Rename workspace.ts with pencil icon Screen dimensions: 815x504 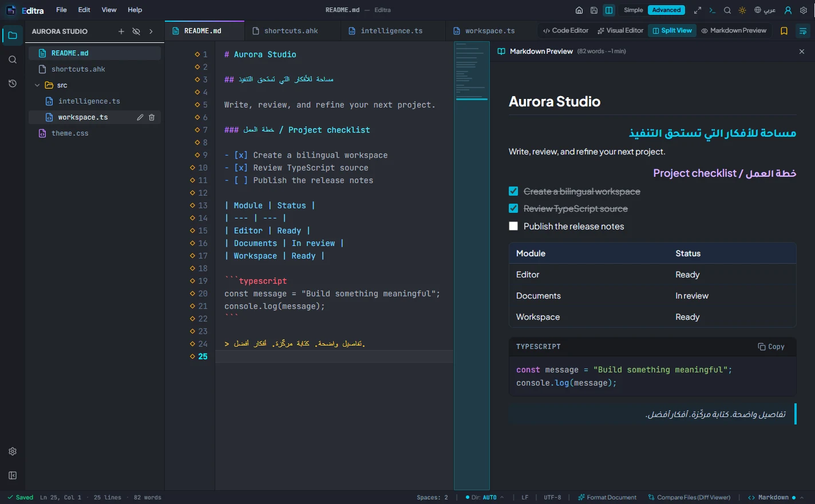tap(140, 117)
